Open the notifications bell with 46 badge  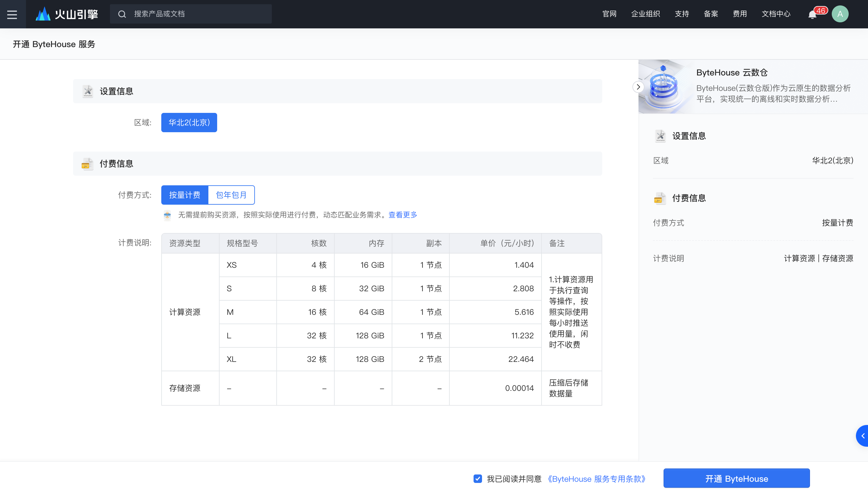coord(812,14)
